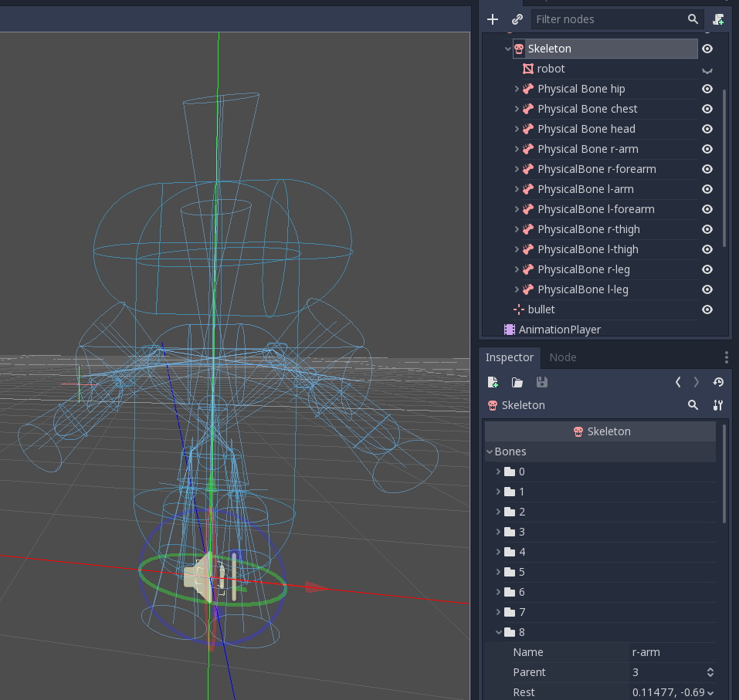Expand the Physical Bone chest node
This screenshot has width=739, height=700.
[x=517, y=109]
